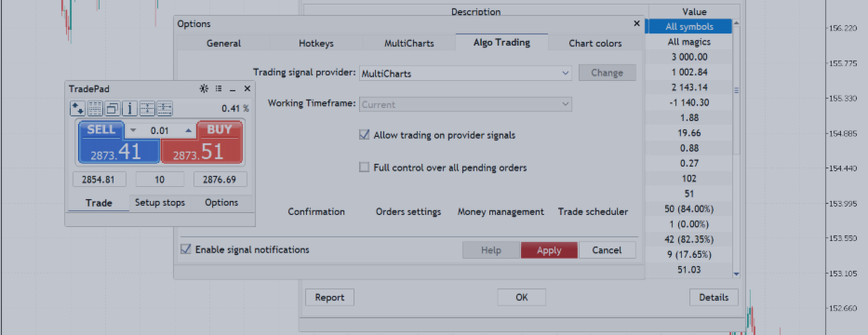Click the 42 (82.35%) value cell
The height and width of the screenshot is (335, 868).
[x=689, y=239]
